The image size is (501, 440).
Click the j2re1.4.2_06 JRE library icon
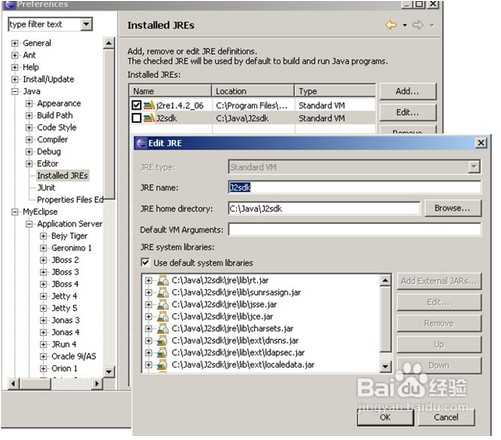pos(149,105)
